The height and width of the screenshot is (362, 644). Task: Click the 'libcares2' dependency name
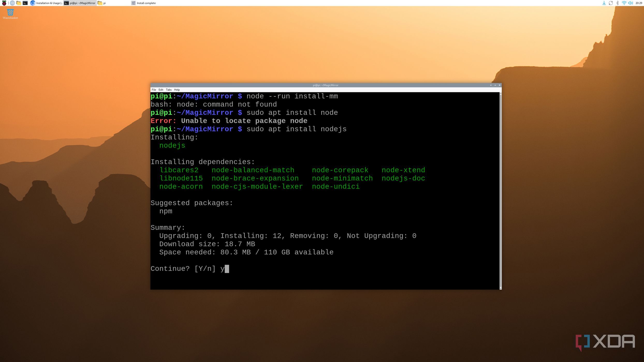pyautogui.click(x=179, y=170)
